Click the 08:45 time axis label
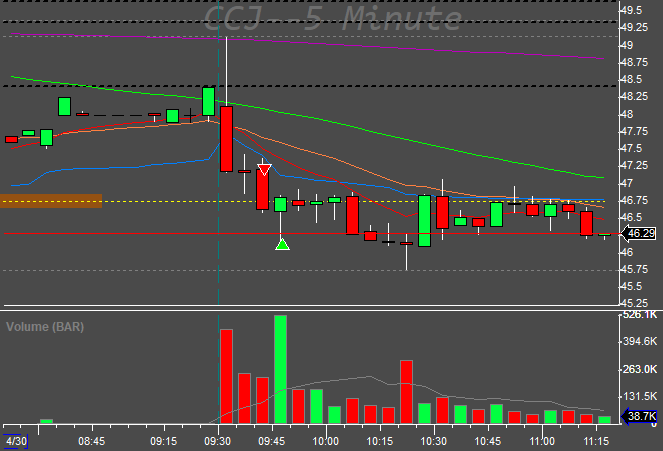 point(91,441)
